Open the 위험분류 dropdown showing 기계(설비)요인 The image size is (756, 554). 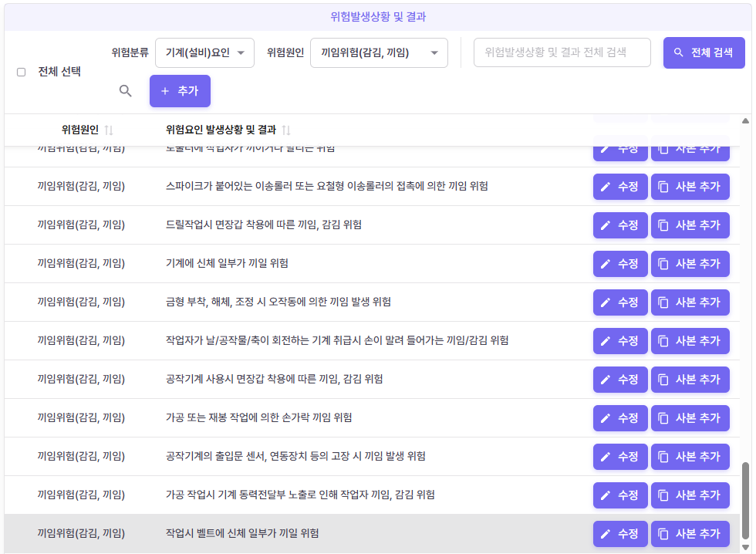(204, 52)
